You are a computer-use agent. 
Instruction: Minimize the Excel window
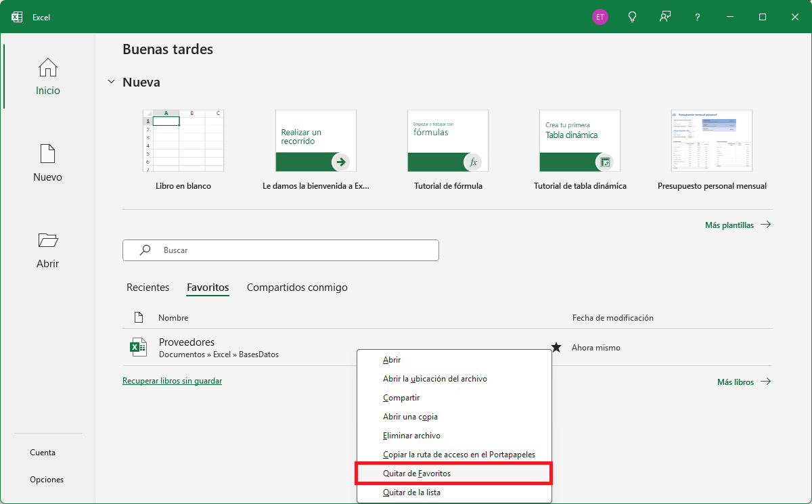click(730, 17)
